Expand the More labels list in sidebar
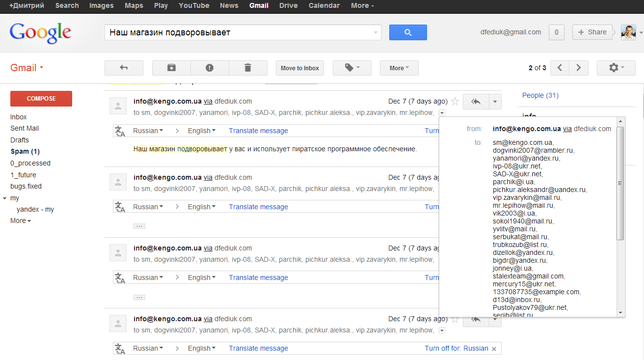The width and height of the screenshot is (644, 360). coord(21,221)
